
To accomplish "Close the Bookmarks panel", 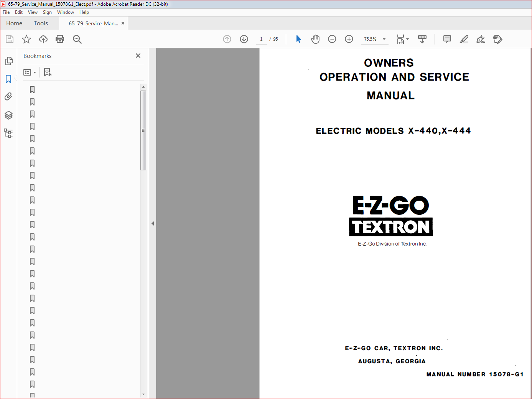I will (x=138, y=56).
